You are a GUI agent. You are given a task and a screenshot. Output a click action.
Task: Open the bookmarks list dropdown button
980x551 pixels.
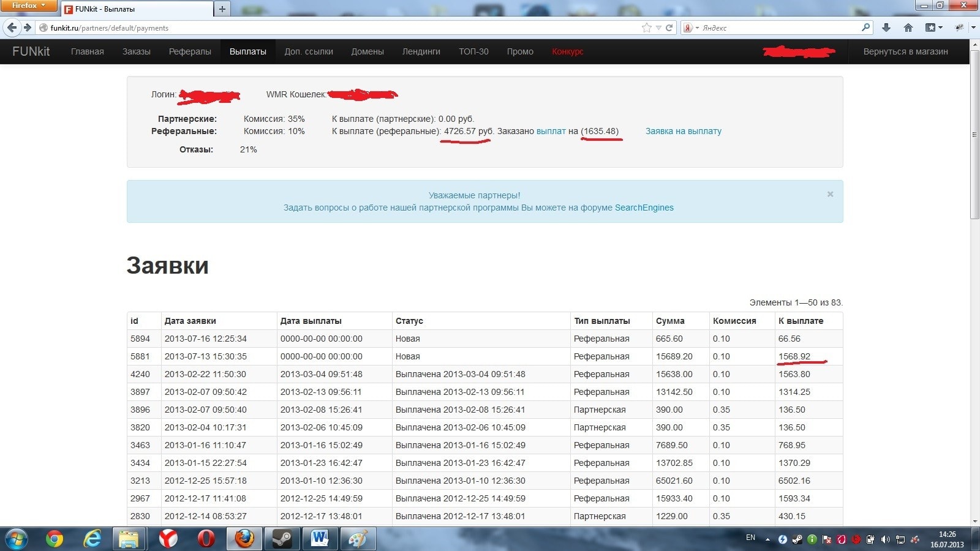933,28
